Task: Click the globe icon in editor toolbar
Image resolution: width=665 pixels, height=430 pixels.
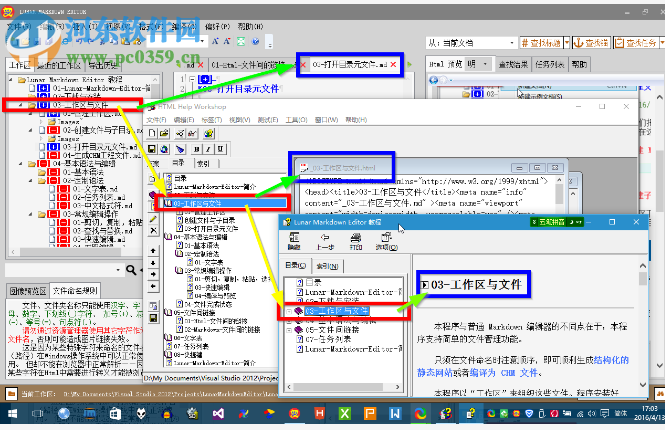Action: (x=255, y=41)
